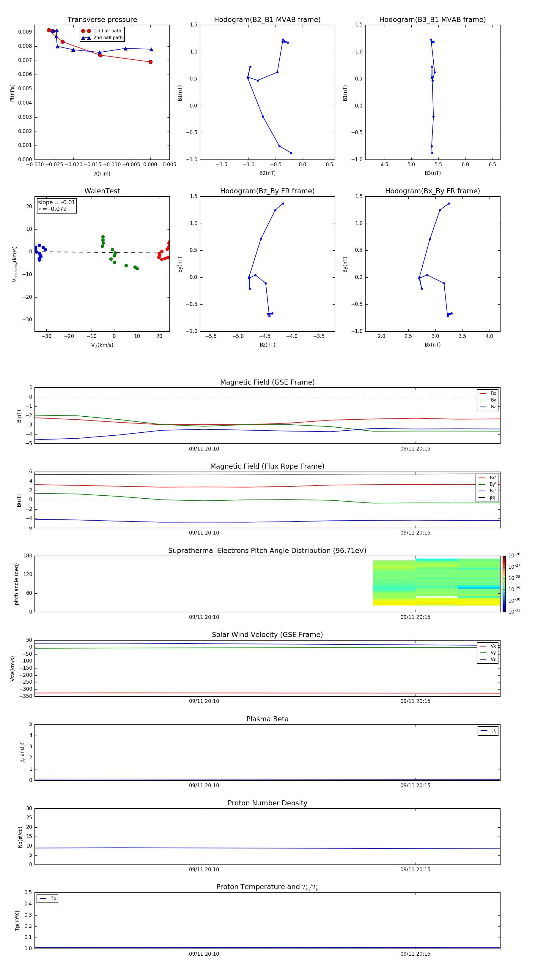The image size is (535, 980).
Task: Click the yellow low-pitch-angle band in electron spectrogram
Action: (436, 602)
